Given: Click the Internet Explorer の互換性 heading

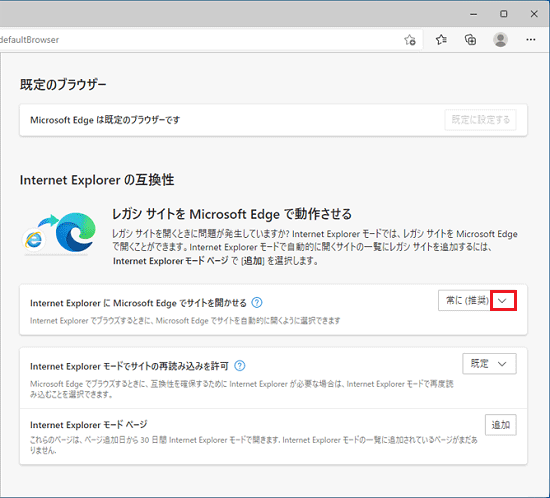Looking at the screenshot, I should coord(97,180).
